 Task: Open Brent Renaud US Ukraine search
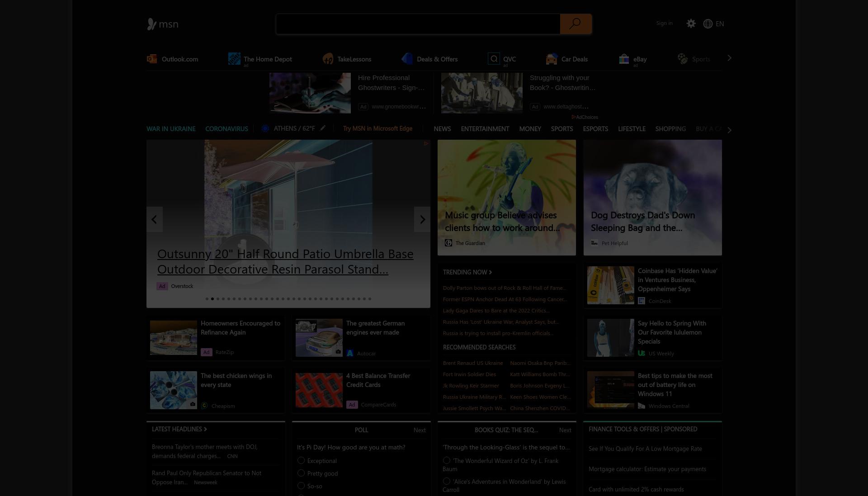coord(473,363)
